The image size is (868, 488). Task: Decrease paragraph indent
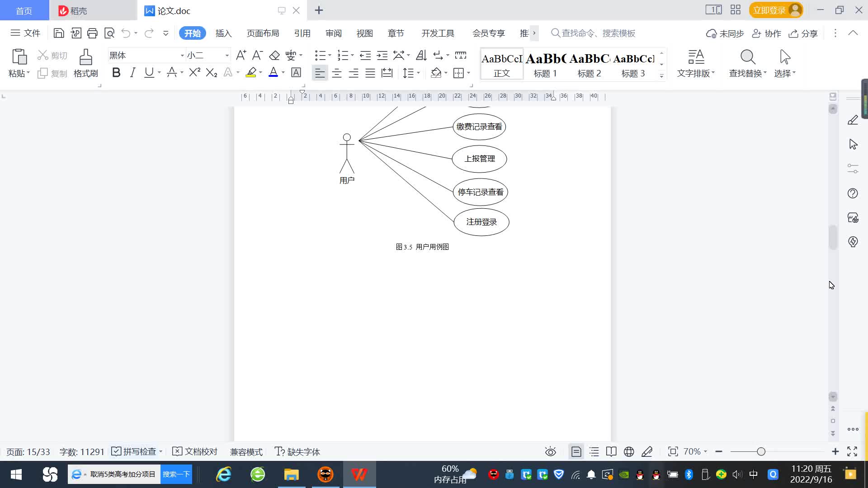click(365, 55)
